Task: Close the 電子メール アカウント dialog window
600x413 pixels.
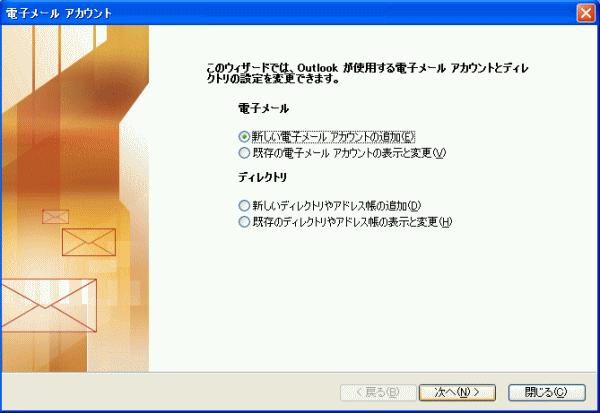Action: pyautogui.click(x=586, y=13)
